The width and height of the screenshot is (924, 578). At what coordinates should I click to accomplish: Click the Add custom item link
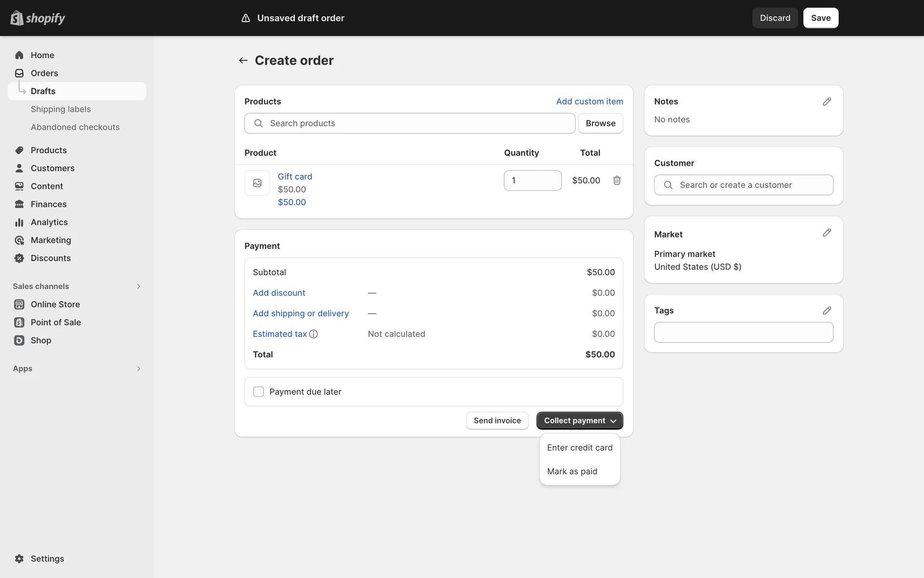coord(589,101)
